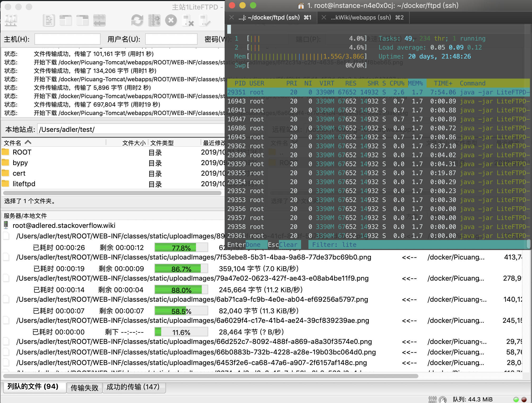Click the 88.0% transfer progress bar
532x403 pixels.
pos(181,290)
